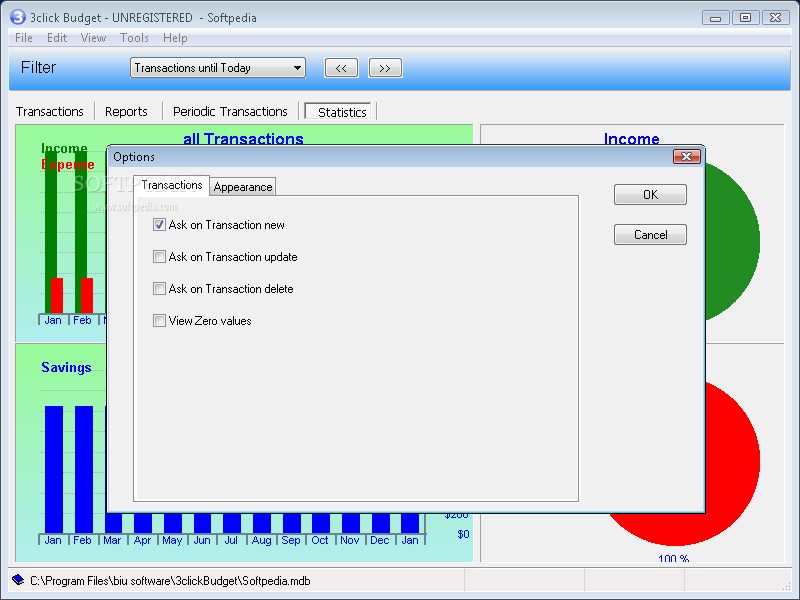The width and height of the screenshot is (800, 600).
Task: Maximize the 3click Budget window
Action: [x=745, y=17]
